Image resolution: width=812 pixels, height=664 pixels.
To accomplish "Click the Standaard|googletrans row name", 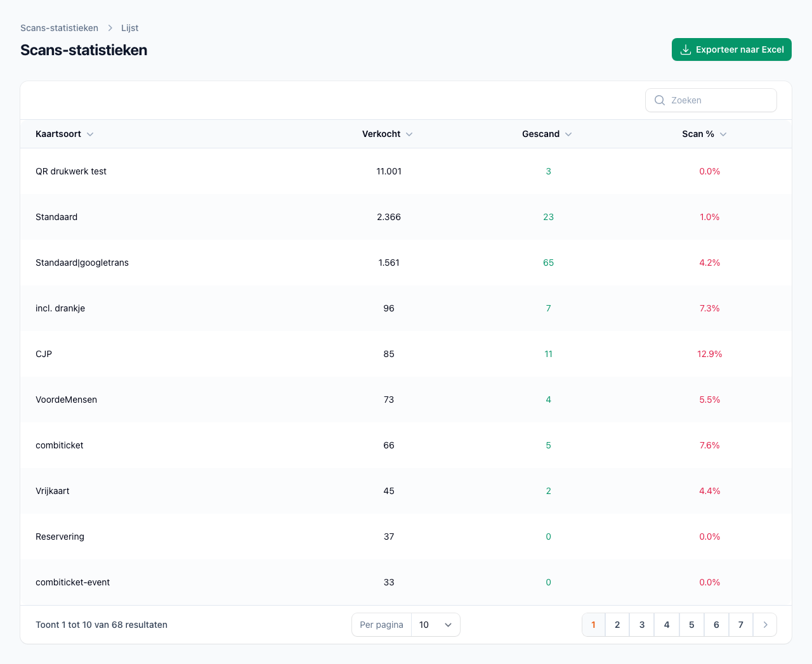I will point(82,263).
